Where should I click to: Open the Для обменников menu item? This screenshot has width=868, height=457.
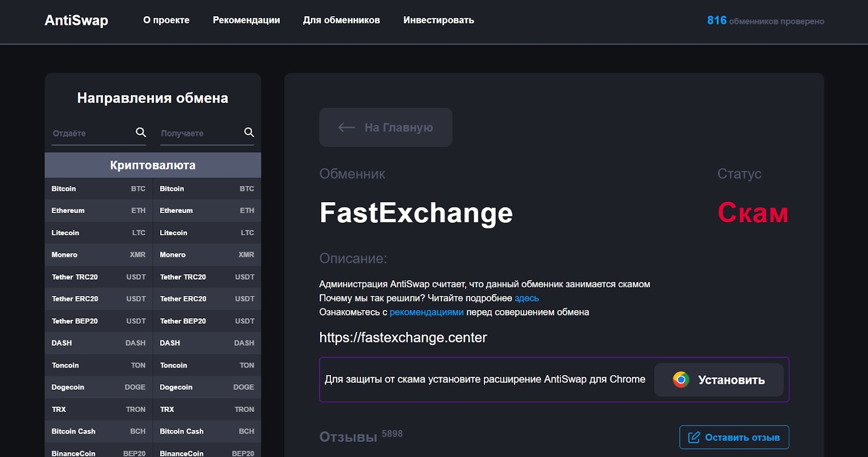click(x=341, y=20)
